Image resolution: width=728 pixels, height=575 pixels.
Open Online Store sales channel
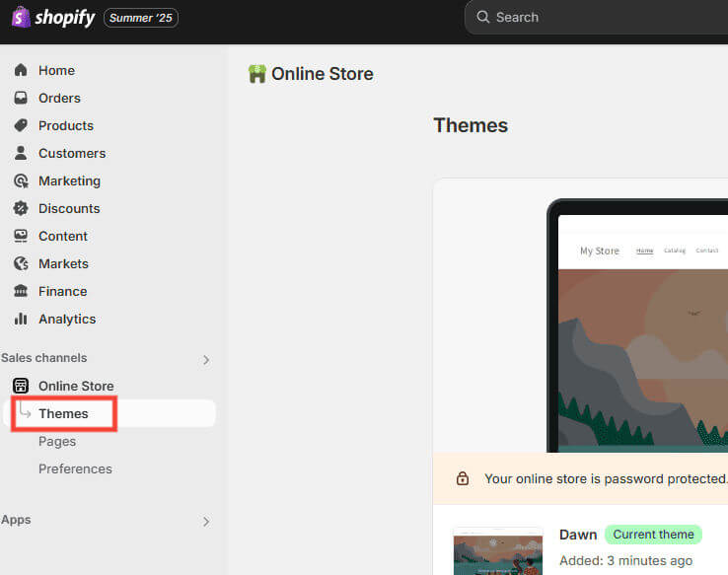point(76,386)
